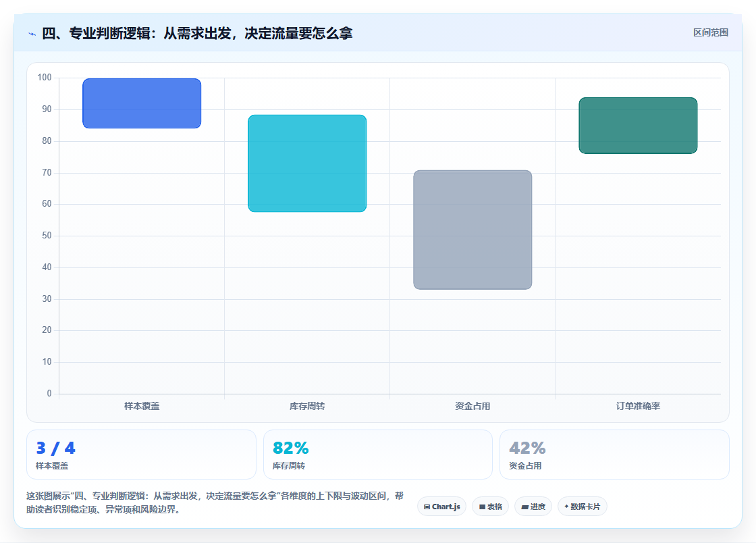Viewport: 756px width, 543px height.
Task: Open the 42% 资金占用 card
Action: [614, 455]
